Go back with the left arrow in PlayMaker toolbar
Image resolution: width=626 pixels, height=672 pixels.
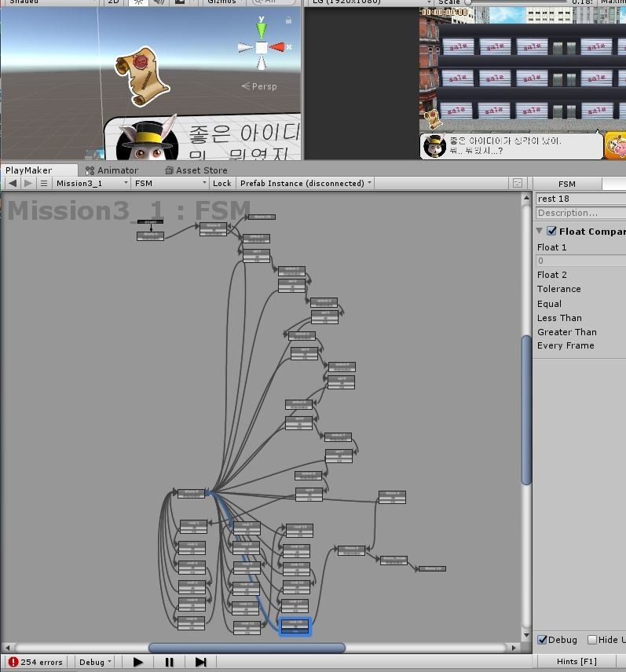13,184
